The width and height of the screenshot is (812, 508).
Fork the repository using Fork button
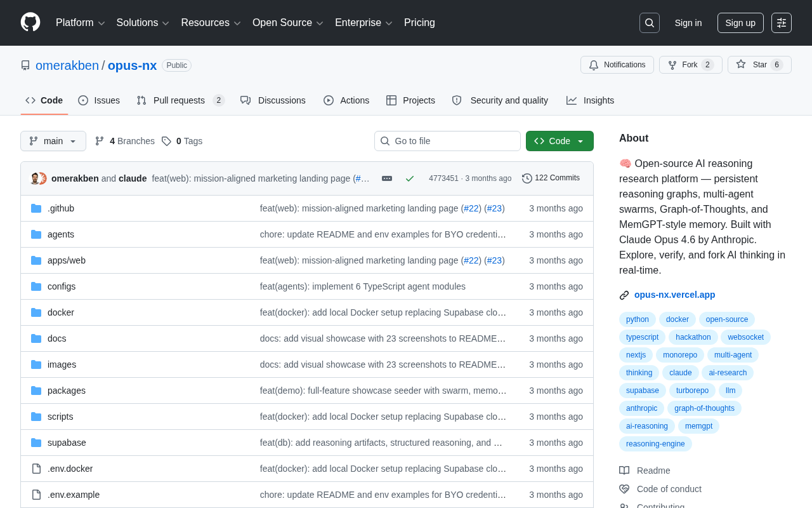pyautogui.click(x=690, y=65)
